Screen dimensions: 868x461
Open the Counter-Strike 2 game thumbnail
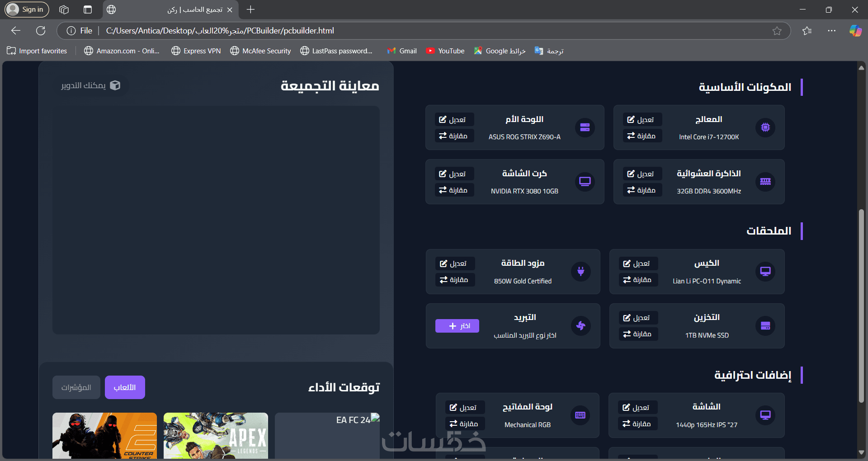tap(104, 436)
